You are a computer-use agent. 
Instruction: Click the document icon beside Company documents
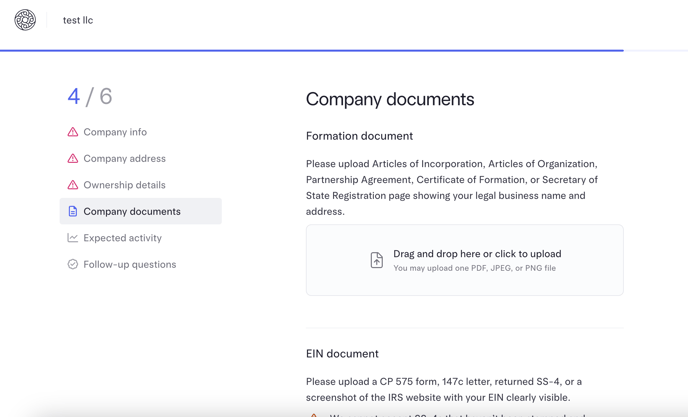(x=73, y=212)
